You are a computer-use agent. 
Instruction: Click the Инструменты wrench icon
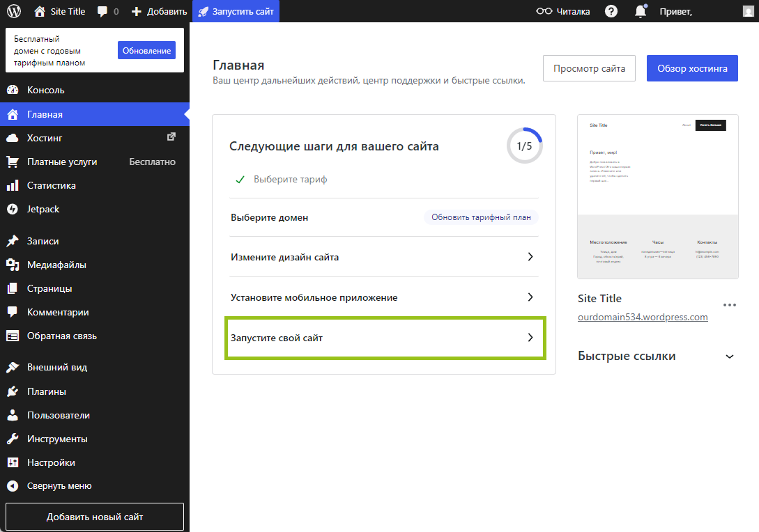13,439
